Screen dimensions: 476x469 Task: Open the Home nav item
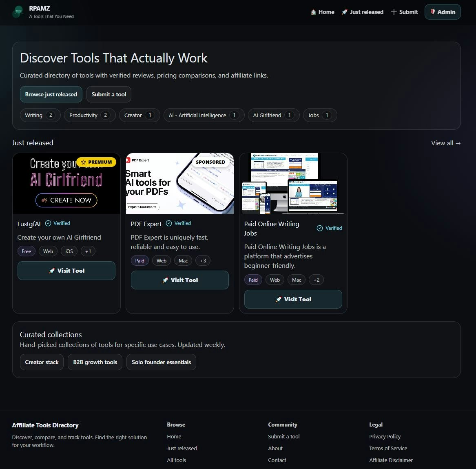(322, 12)
